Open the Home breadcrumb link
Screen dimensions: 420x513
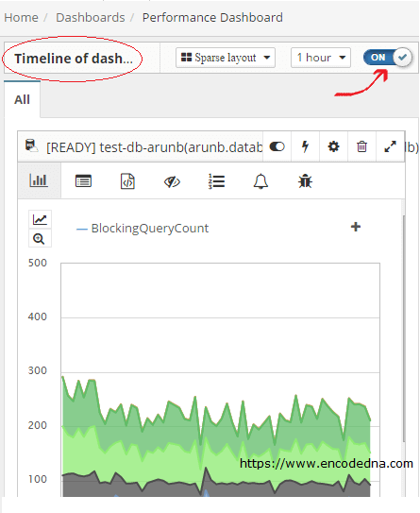21,18
